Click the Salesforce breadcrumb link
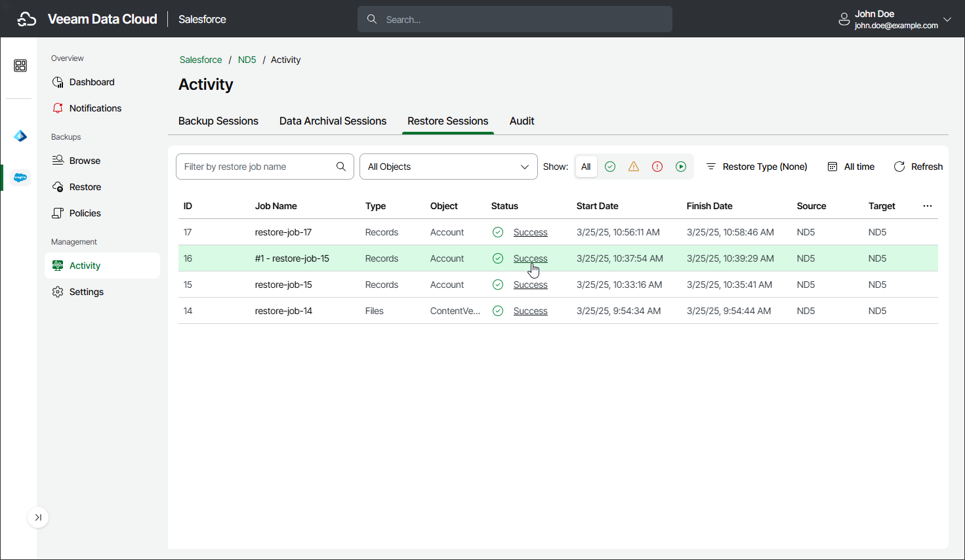This screenshot has height=560, width=965. (x=201, y=60)
